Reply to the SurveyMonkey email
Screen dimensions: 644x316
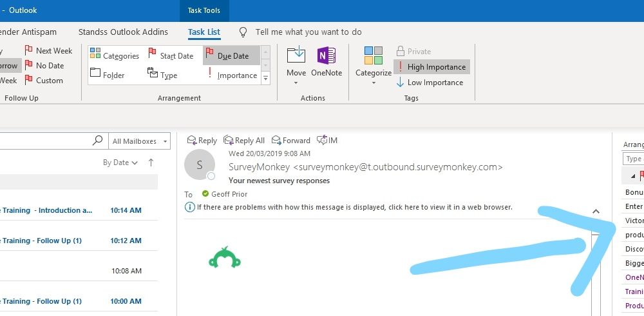pos(202,141)
